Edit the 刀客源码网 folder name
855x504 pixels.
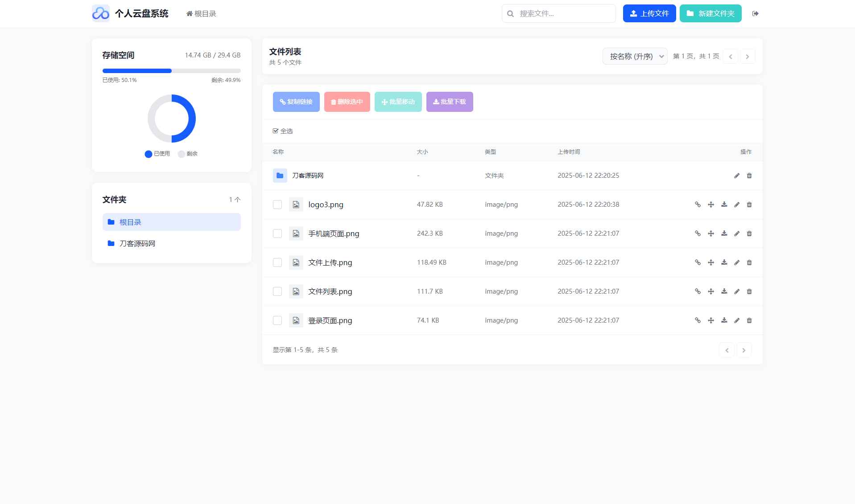pos(736,176)
